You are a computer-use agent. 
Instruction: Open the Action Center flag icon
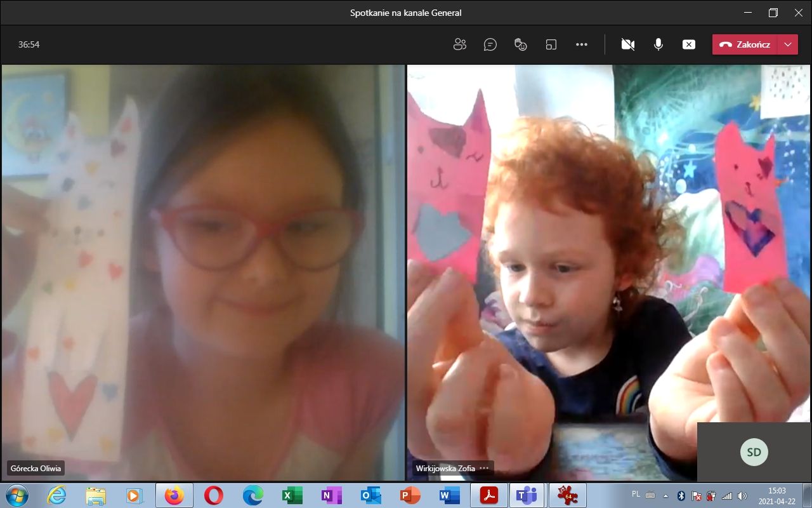[x=697, y=495]
